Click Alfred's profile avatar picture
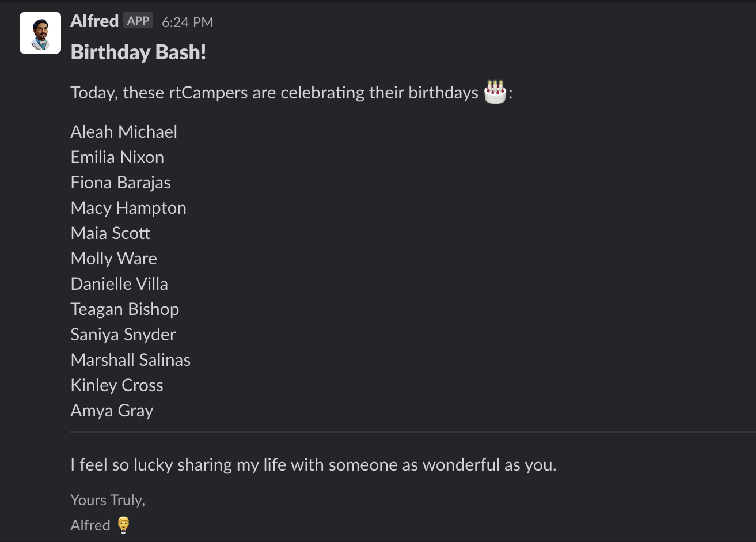Image resolution: width=756 pixels, height=542 pixels. coord(40,33)
